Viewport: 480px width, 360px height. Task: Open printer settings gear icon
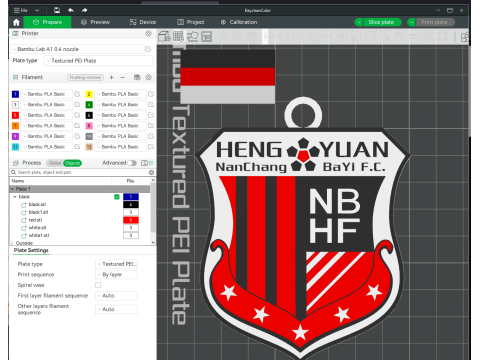tap(148, 33)
